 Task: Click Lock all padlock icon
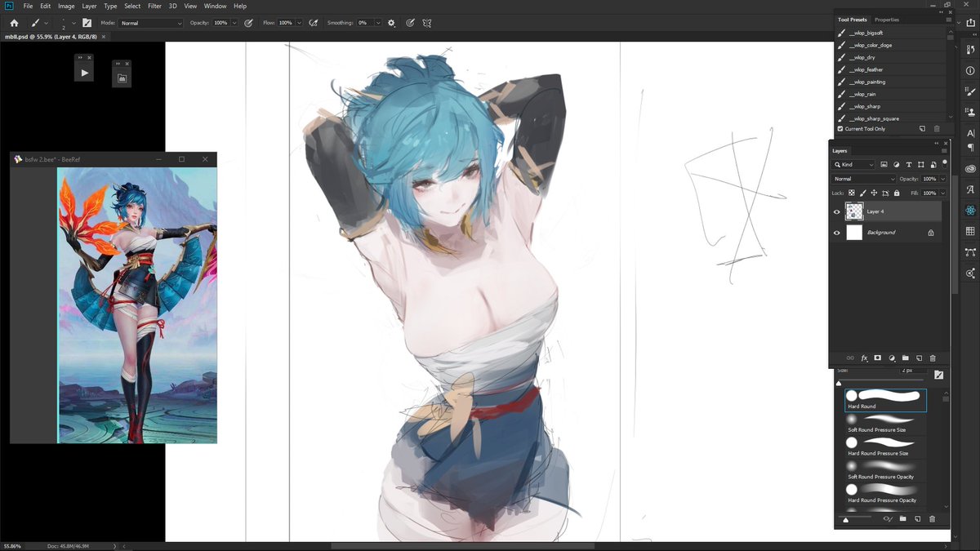(897, 193)
